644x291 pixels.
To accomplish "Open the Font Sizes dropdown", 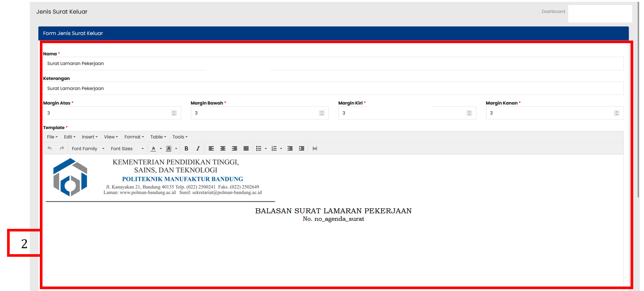I will (127, 148).
